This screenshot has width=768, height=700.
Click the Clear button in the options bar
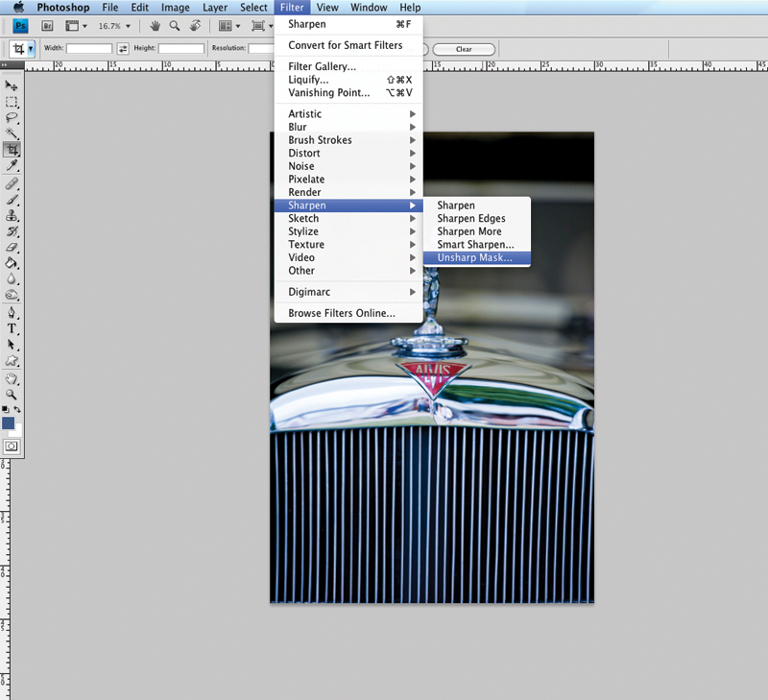[x=465, y=49]
